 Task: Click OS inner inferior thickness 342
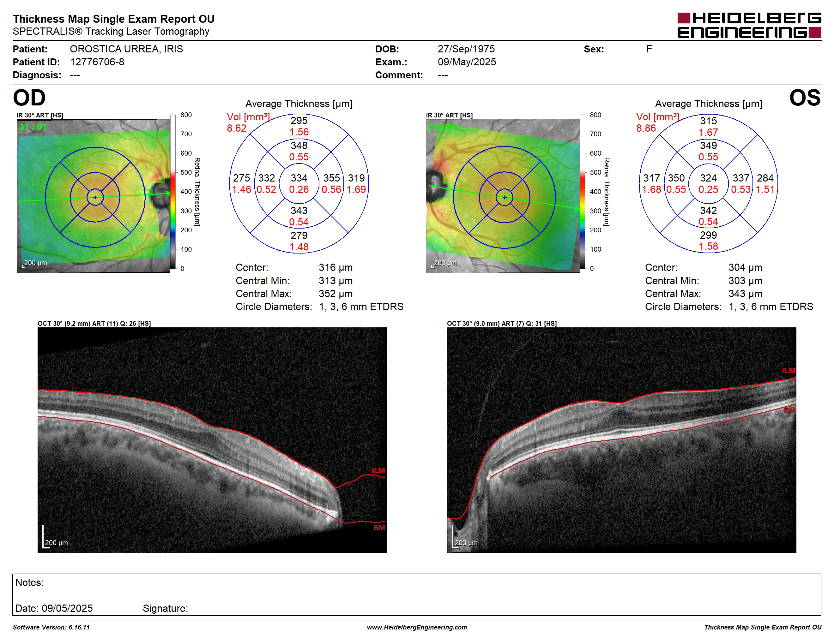coord(708,210)
